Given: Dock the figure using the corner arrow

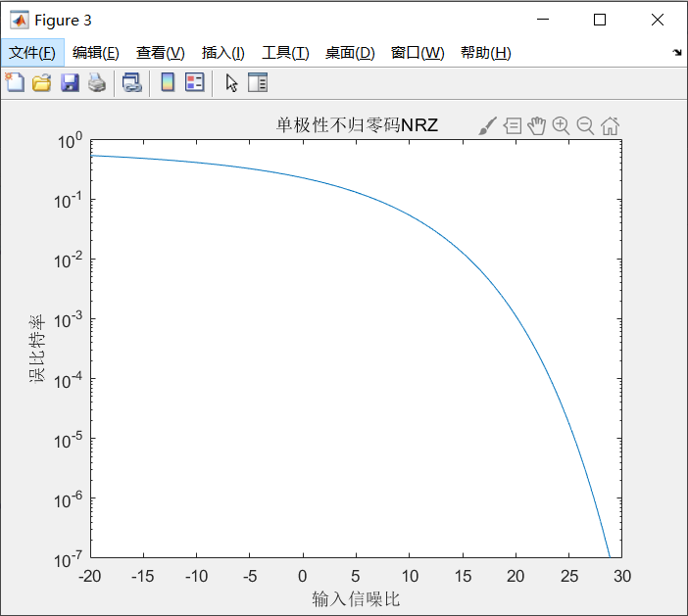Looking at the screenshot, I should tap(677, 53).
